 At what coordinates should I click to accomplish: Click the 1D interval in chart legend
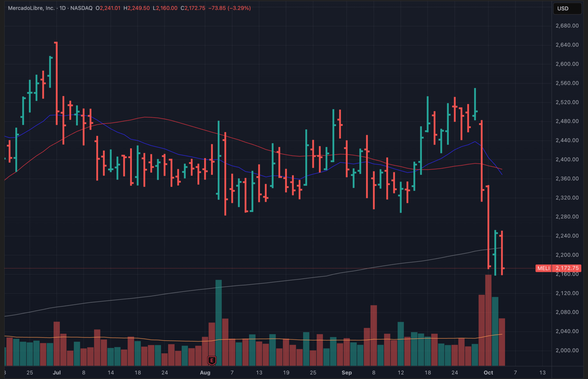click(x=62, y=8)
